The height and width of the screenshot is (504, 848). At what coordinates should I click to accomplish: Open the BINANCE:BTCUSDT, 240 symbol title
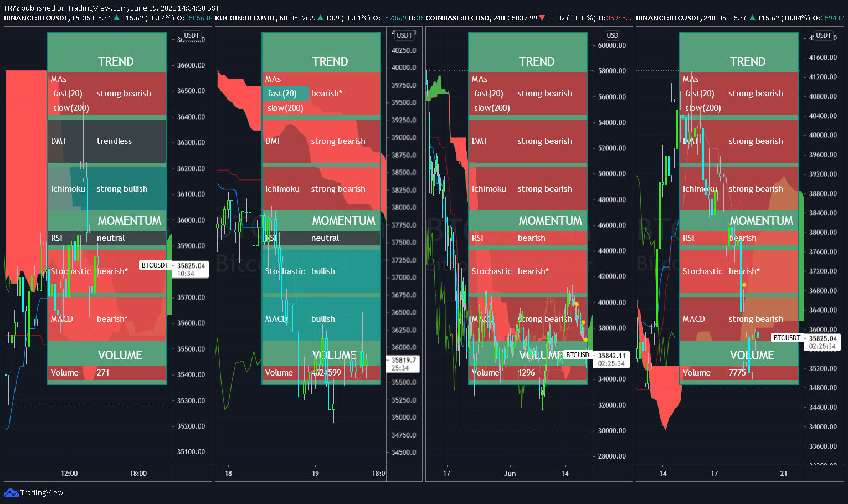point(675,18)
